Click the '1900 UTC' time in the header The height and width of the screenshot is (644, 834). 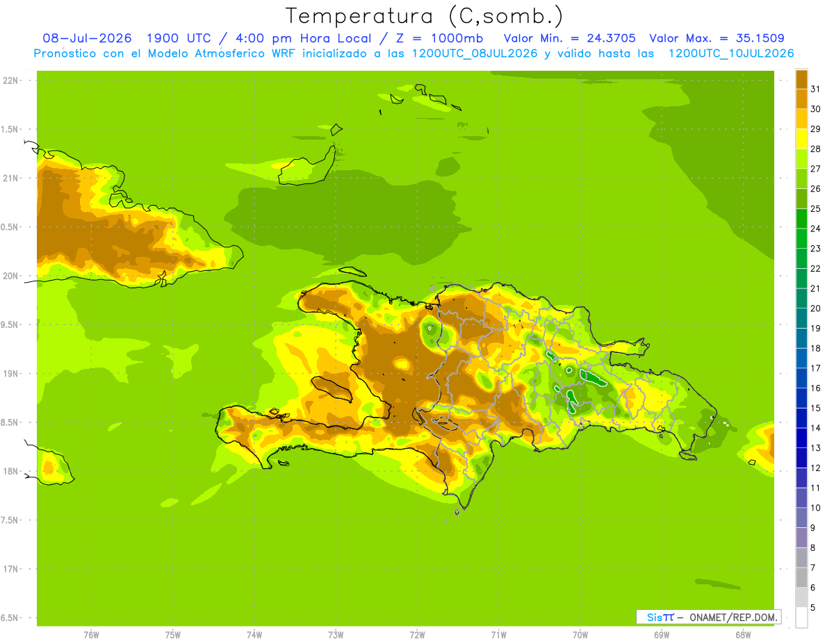click(180, 38)
